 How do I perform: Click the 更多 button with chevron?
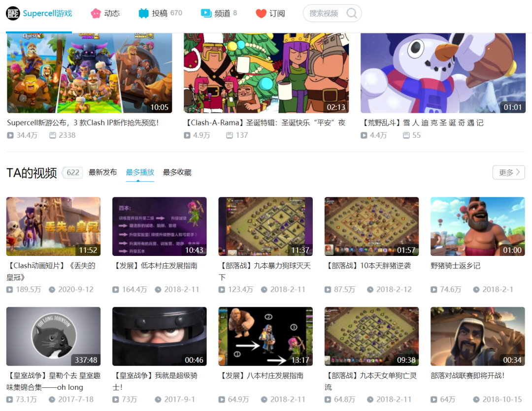click(508, 172)
